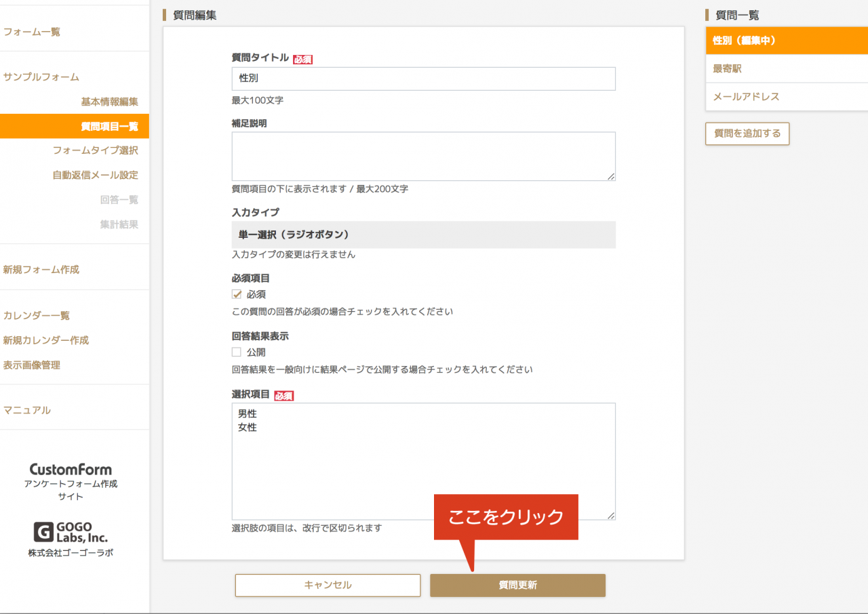
Task: Check the 公開 checkbox under 回答結果表示
Action: coord(237,351)
